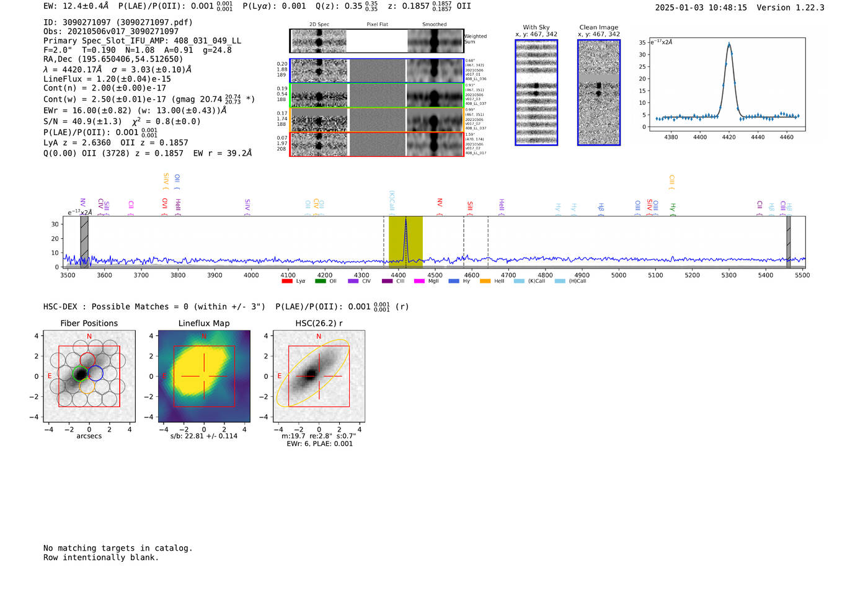The width and height of the screenshot is (868, 591).
Task: Select the green-bordered fiber spectrum row
Action: point(377,96)
